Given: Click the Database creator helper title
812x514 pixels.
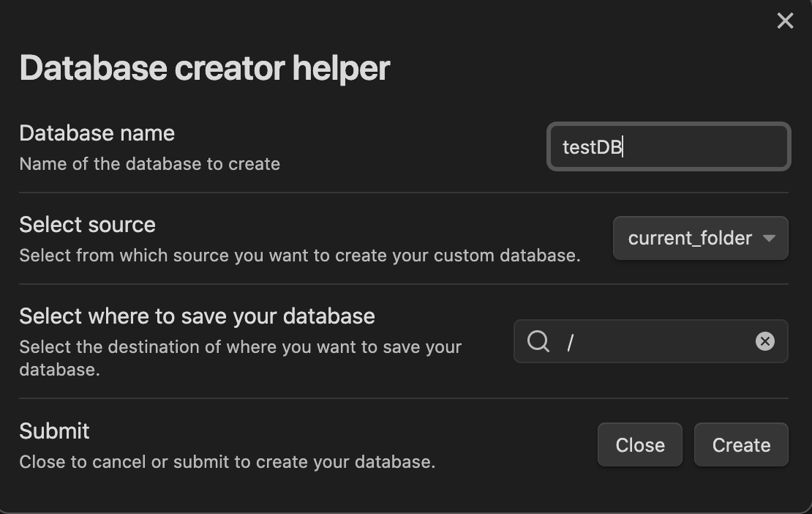Looking at the screenshot, I should [x=205, y=67].
